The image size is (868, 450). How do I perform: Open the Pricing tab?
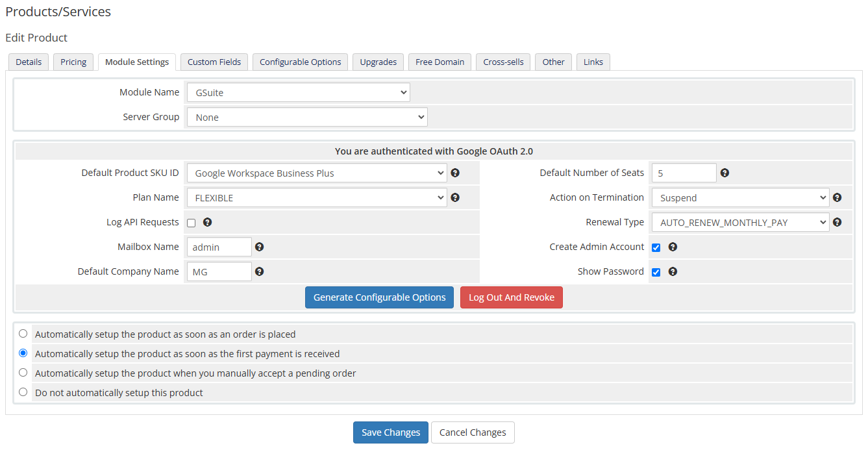[x=73, y=62]
